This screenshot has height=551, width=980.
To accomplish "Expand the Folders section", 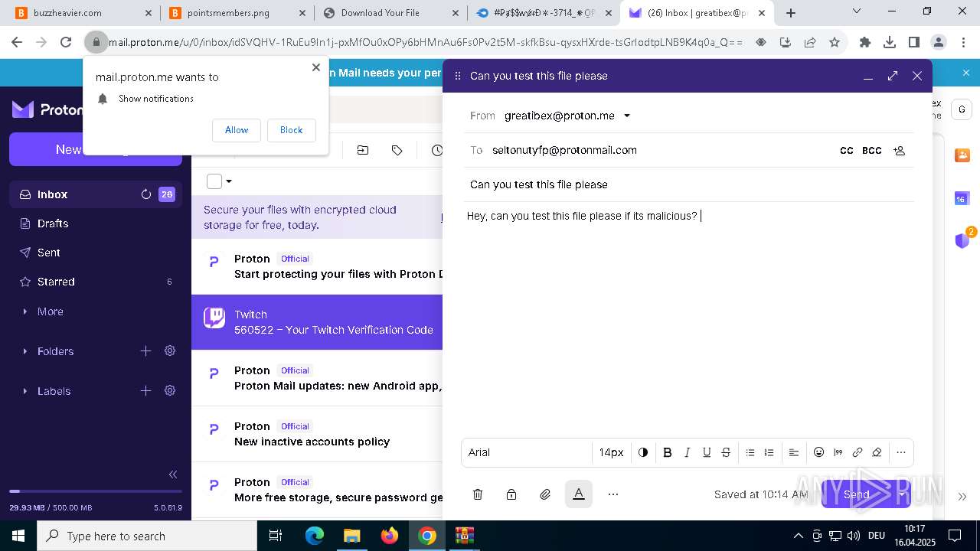I will 55,351.
